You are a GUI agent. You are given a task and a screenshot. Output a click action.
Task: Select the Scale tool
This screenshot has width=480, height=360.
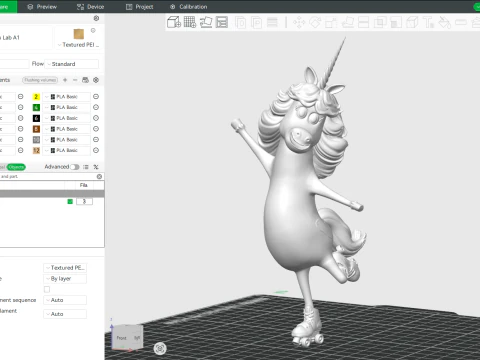pos(331,23)
